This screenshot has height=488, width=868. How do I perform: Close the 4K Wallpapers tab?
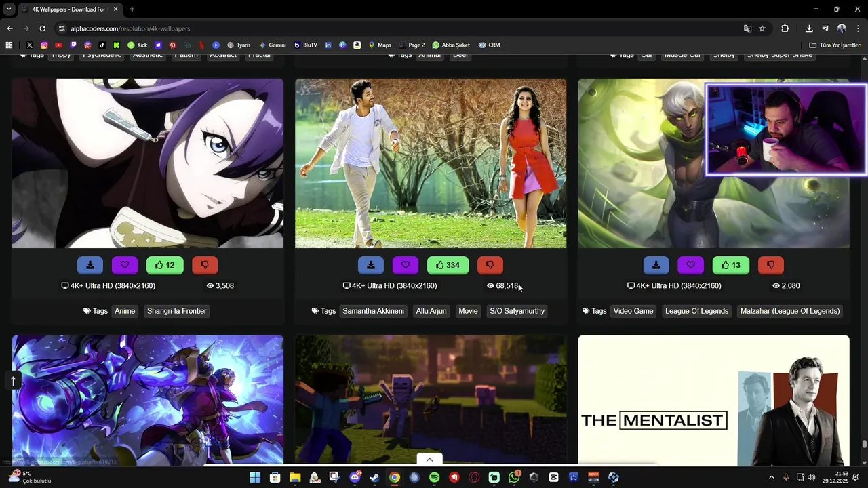[x=115, y=9]
